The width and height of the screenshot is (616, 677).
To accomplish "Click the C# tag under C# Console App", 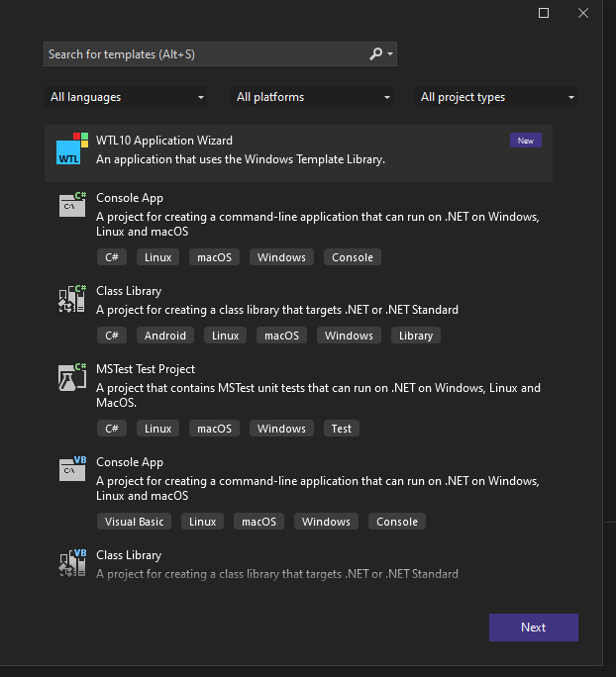I will [x=112, y=257].
